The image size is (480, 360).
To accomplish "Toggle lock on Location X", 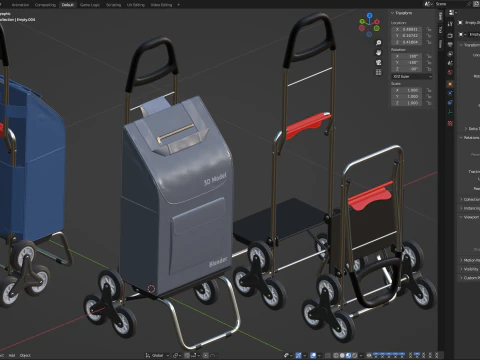I will 429,29.
